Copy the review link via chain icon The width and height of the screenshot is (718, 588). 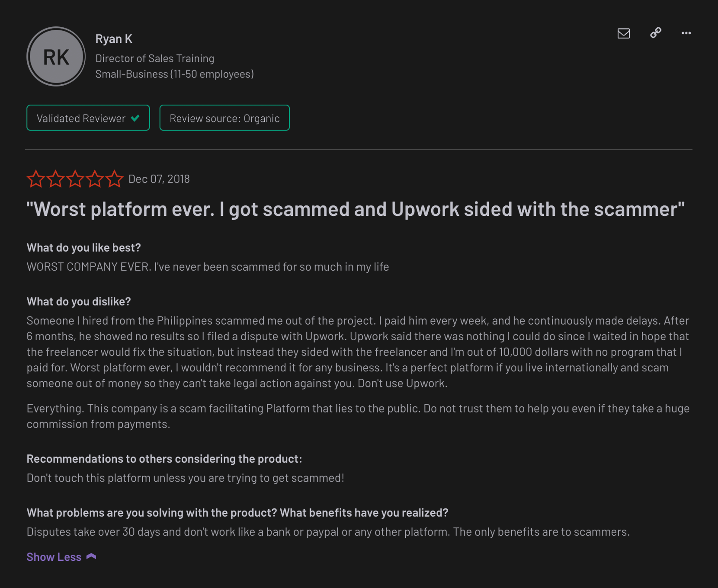[655, 33]
